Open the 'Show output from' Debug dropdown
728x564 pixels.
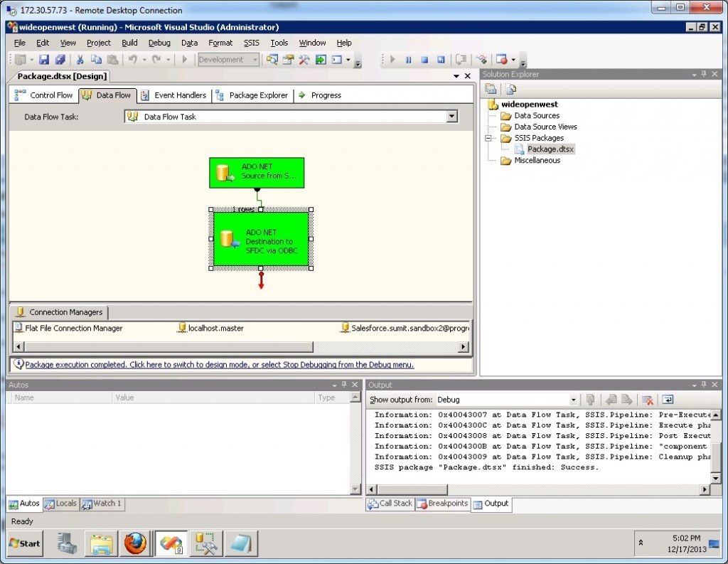tap(573, 400)
